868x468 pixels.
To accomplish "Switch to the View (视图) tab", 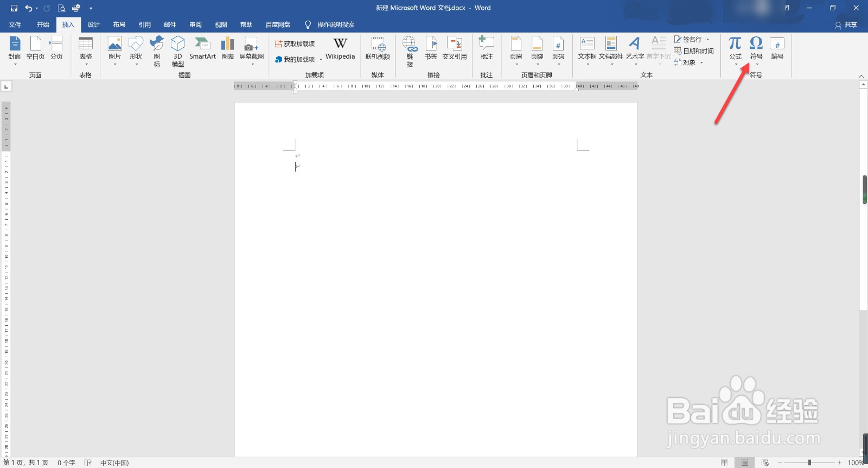I will click(221, 24).
